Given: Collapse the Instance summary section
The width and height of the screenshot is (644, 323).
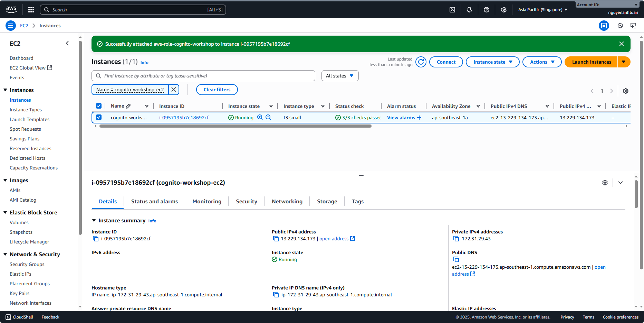Looking at the screenshot, I should click(94, 221).
